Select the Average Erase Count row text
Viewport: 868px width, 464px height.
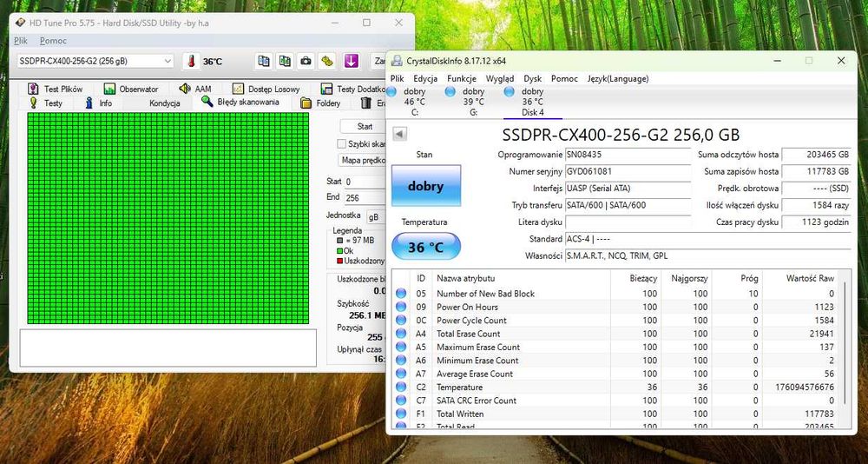pos(475,374)
